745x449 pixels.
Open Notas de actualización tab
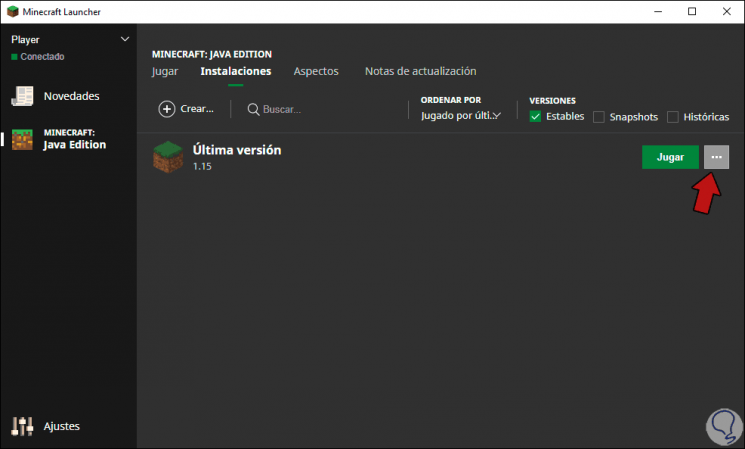[x=420, y=71]
